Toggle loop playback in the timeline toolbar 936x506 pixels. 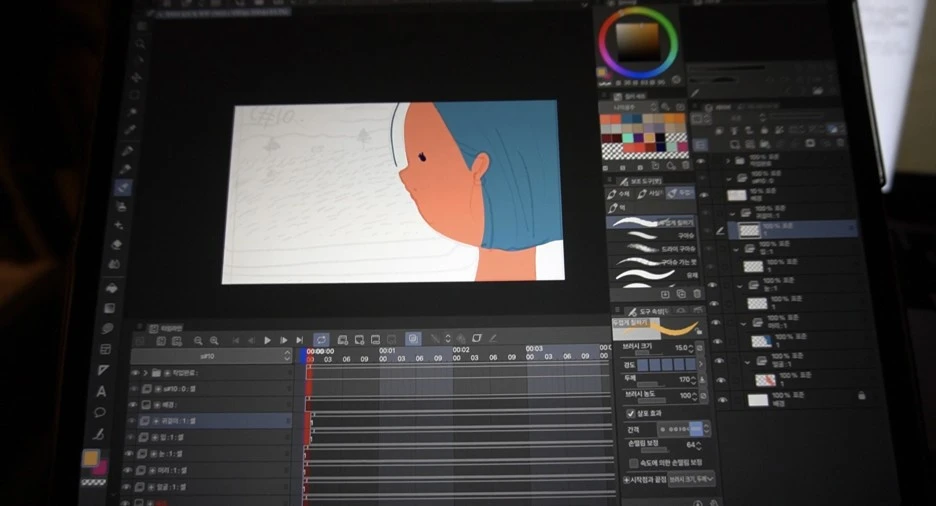coord(321,340)
